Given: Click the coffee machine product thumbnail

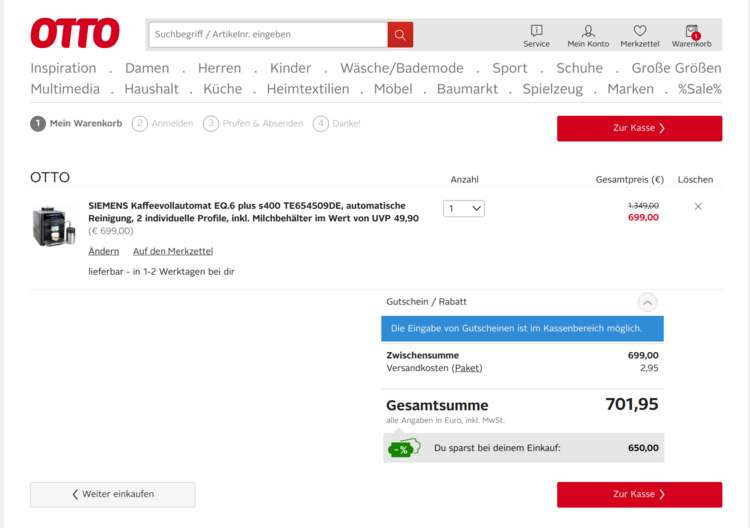Looking at the screenshot, I should click(54, 226).
